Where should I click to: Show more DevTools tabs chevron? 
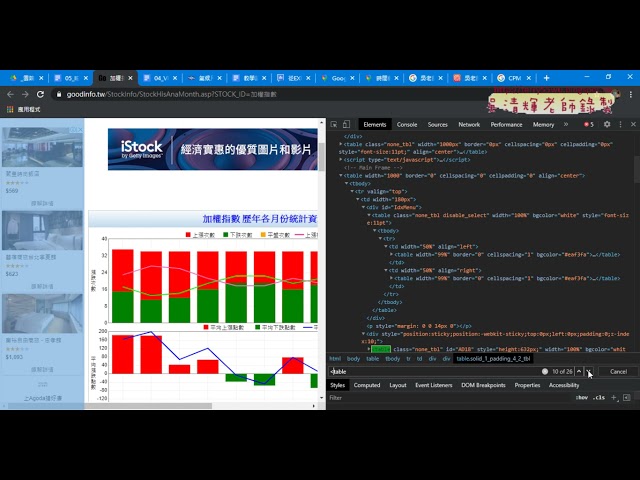[x=566, y=124]
